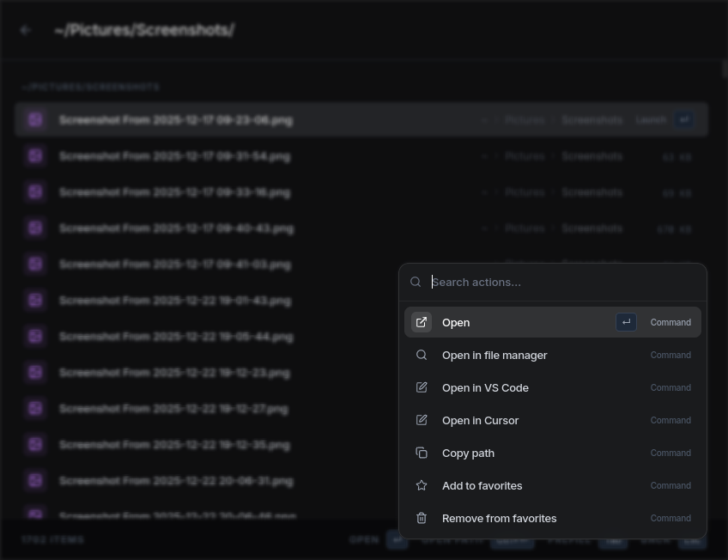This screenshot has height=560, width=728.
Task: Click the back arrow beside the path
Action: (x=26, y=30)
